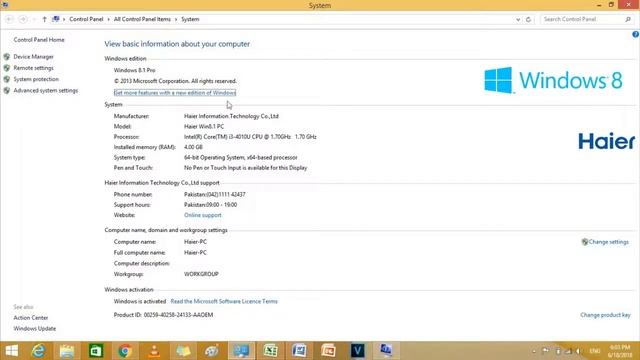
Task: Go back with the Back arrow
Action: (9, 19)
